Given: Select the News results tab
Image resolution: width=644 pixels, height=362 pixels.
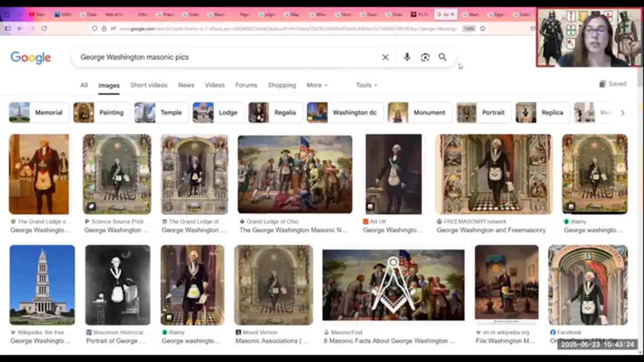Looking at the screenshot, I should (x=186, y=85).
